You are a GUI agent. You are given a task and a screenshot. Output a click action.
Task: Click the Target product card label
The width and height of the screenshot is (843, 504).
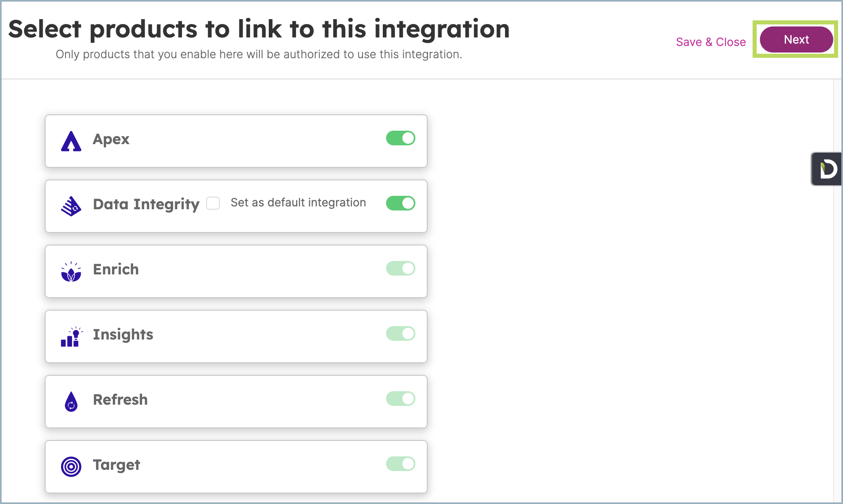point(116,465)
